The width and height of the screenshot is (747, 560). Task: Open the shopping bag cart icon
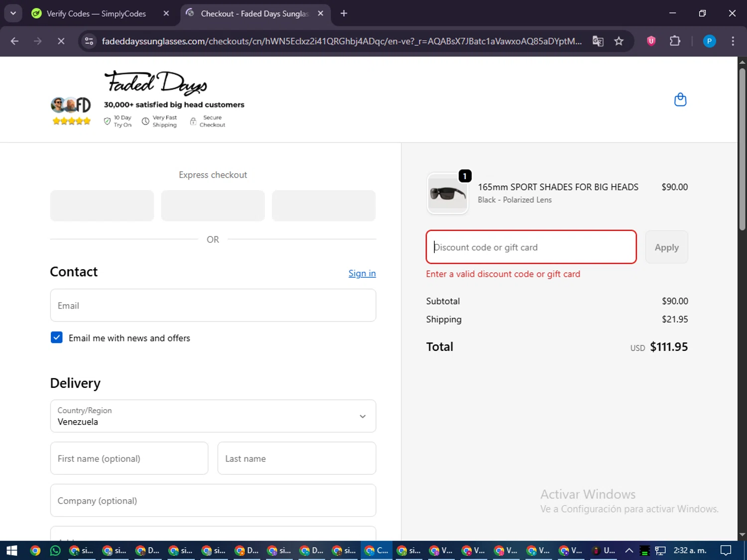tap(680, 100)
